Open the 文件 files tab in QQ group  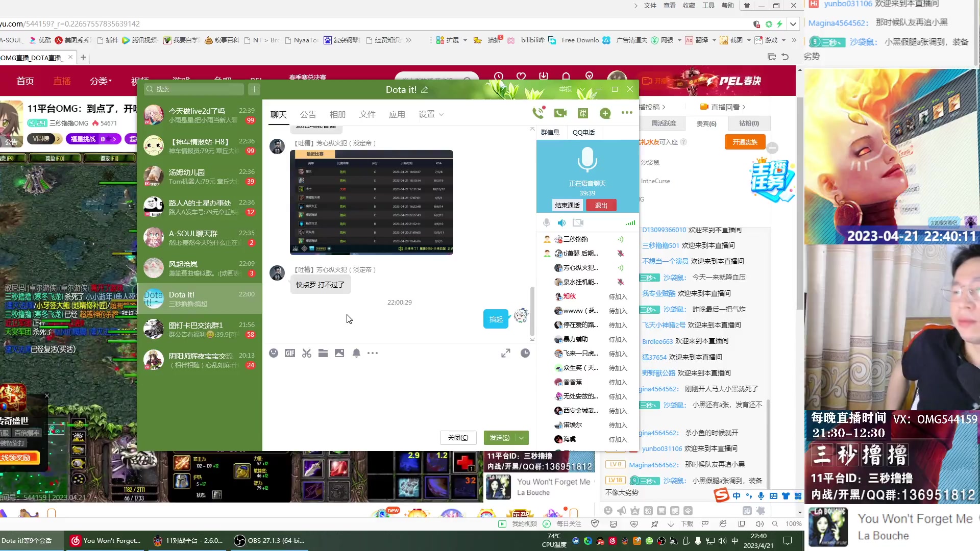367,114
